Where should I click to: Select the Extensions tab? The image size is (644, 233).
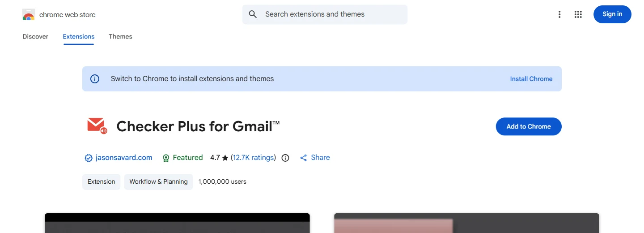click(79, 37)
